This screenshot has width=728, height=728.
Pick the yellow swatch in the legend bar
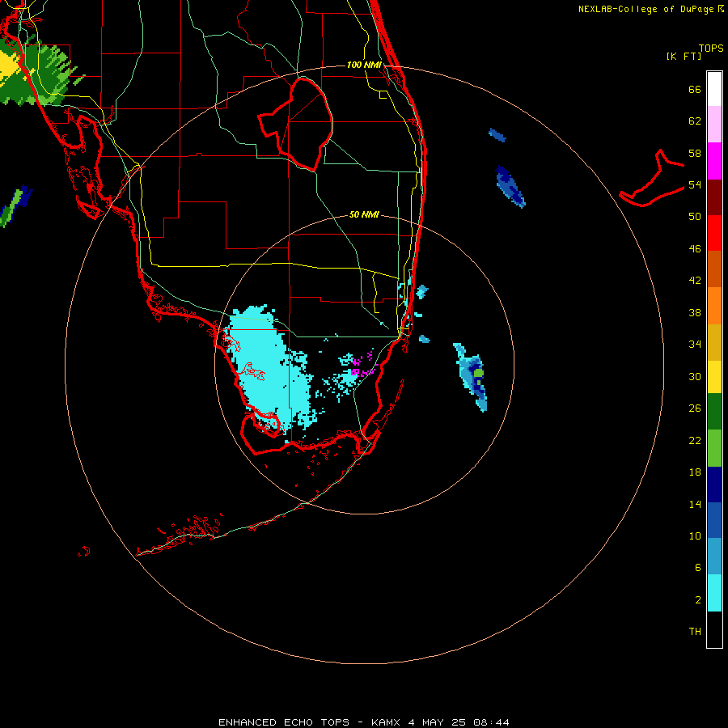(714, 377)
